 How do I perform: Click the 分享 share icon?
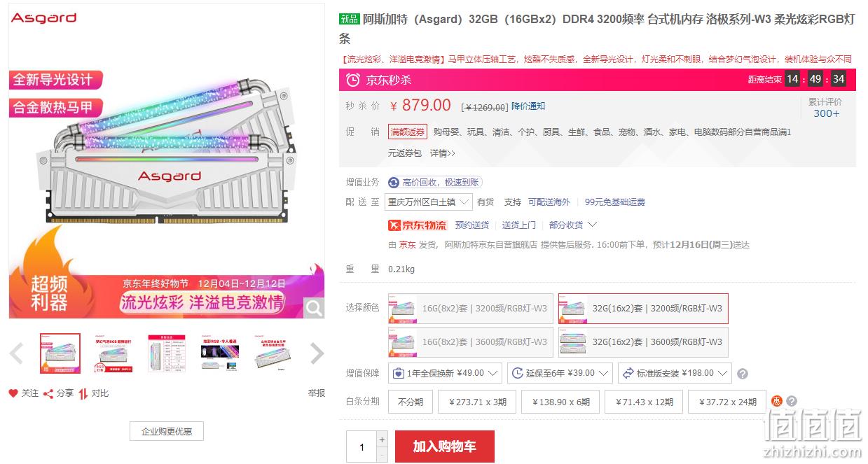click(x=48, y=393)
